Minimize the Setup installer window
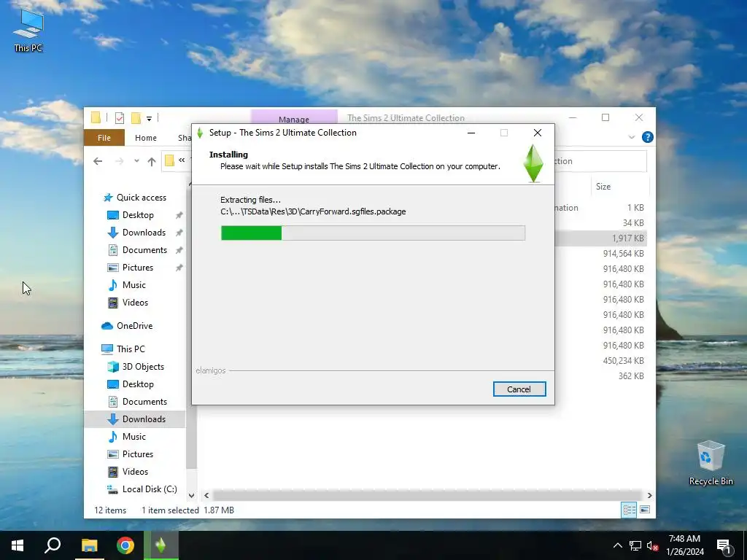The image size is (747, 560). 471,133
